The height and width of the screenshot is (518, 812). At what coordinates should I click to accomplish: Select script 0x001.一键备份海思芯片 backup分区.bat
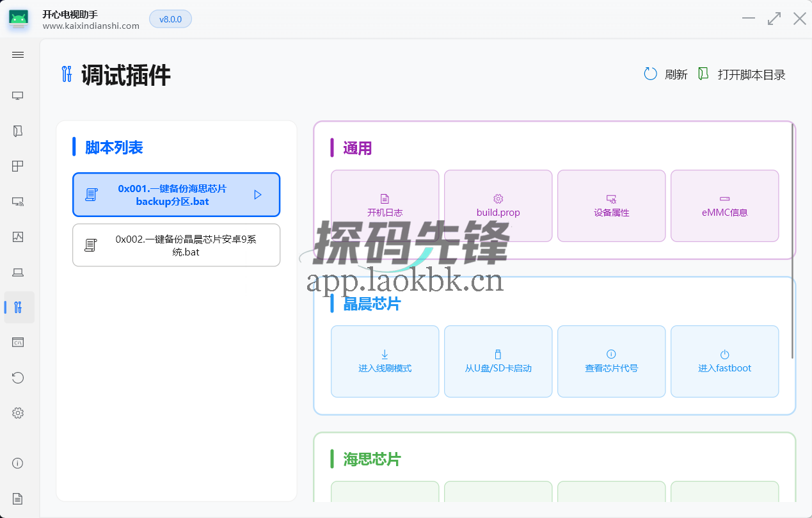point(176,195)
